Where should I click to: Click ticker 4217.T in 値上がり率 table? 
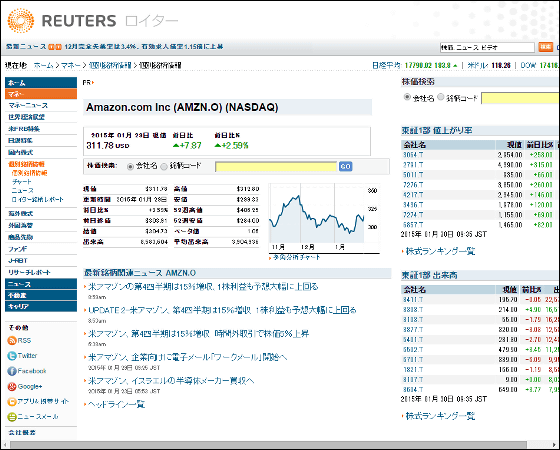(x=413, y=195)
